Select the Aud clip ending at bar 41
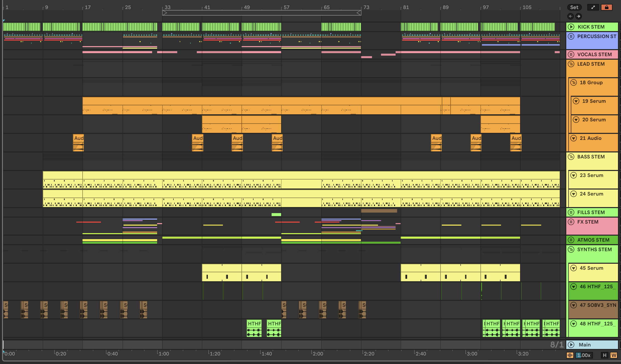Viewport: 621px width, 364px height. (x=198, y=143)
